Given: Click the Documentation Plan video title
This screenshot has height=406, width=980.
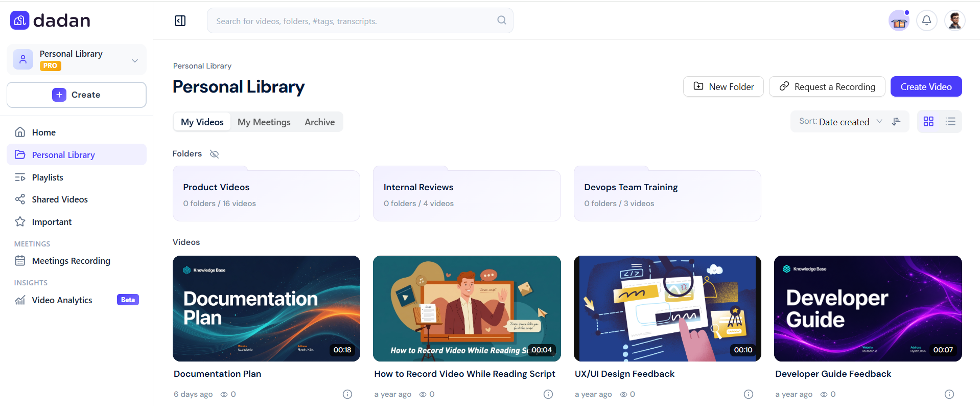Looking at the screenshot, I should click(x=217, y=374).
